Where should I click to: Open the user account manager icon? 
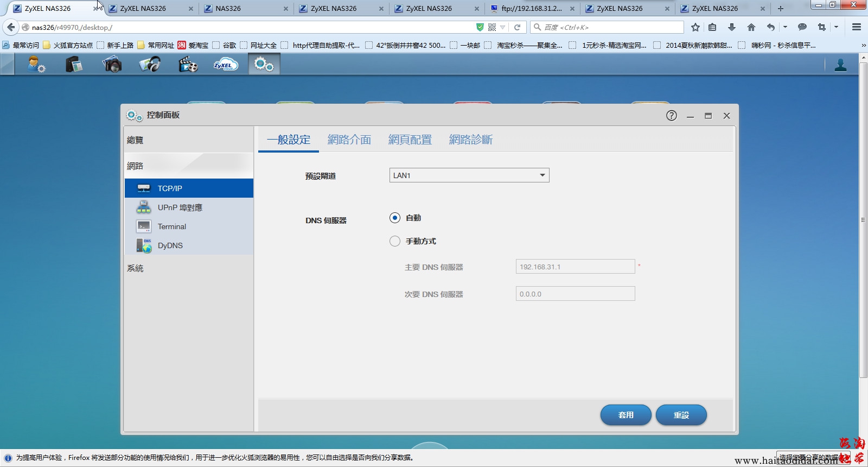coord(36,65)
